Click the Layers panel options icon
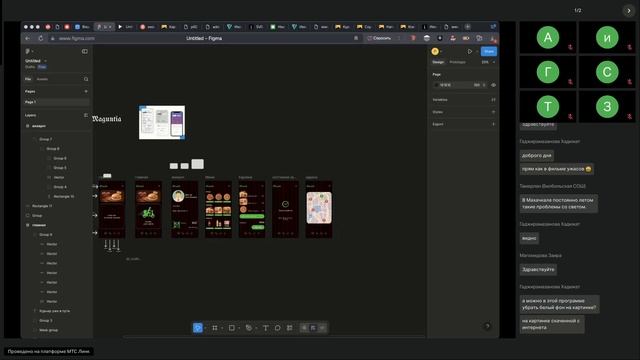 (86, 115)
